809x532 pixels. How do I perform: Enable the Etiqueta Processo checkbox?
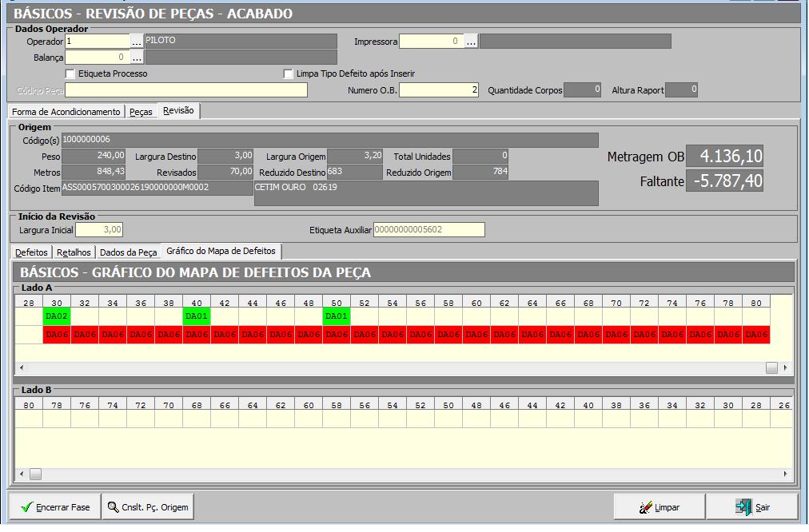tap(70, 73)
